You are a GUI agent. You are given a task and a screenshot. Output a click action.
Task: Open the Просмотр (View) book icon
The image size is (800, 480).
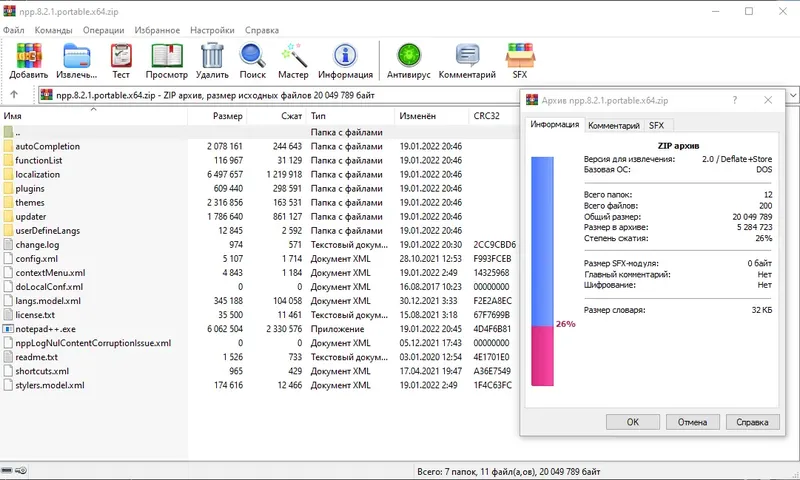pyautogui.click(x=167, y=56)
